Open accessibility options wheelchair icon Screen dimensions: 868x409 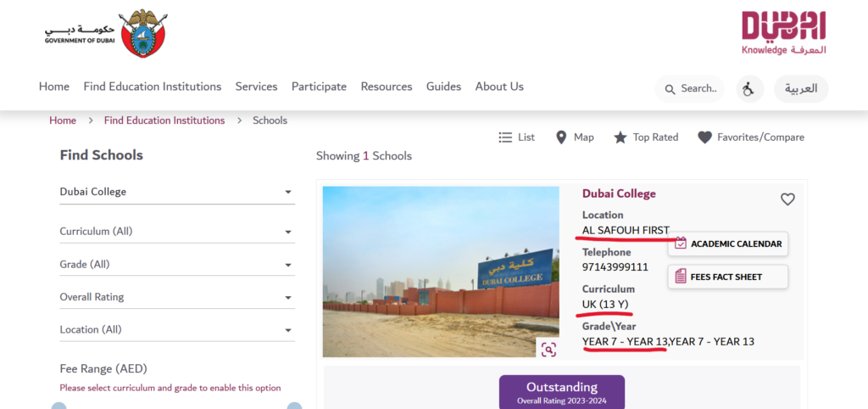(749, 88)
